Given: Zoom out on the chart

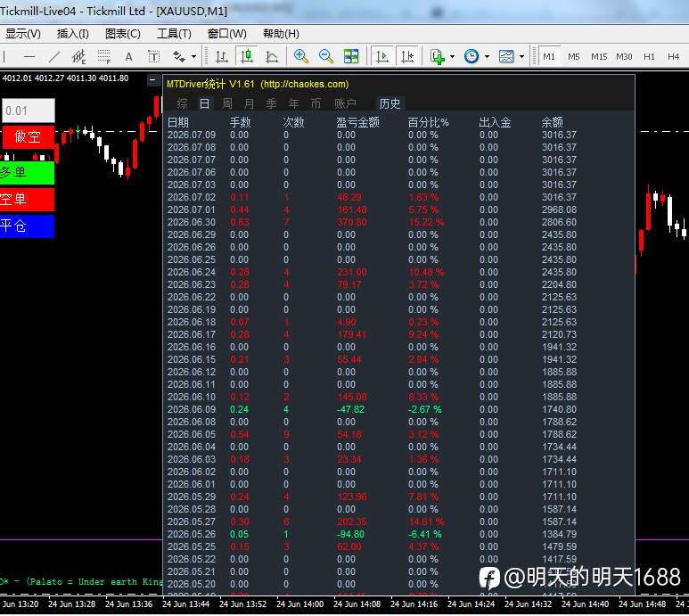Looking at the screenshot, I should [x=326, y=57].
